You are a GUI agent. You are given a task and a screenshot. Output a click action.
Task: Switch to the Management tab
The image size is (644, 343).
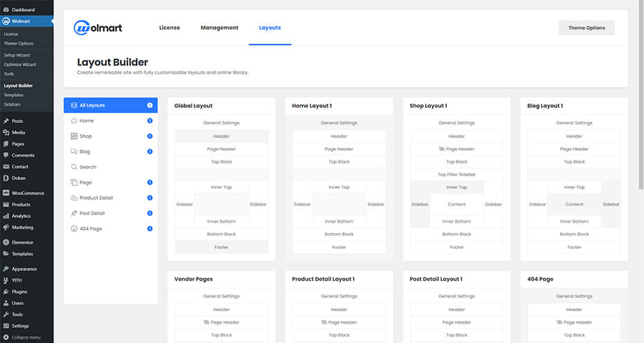point(220,28)
